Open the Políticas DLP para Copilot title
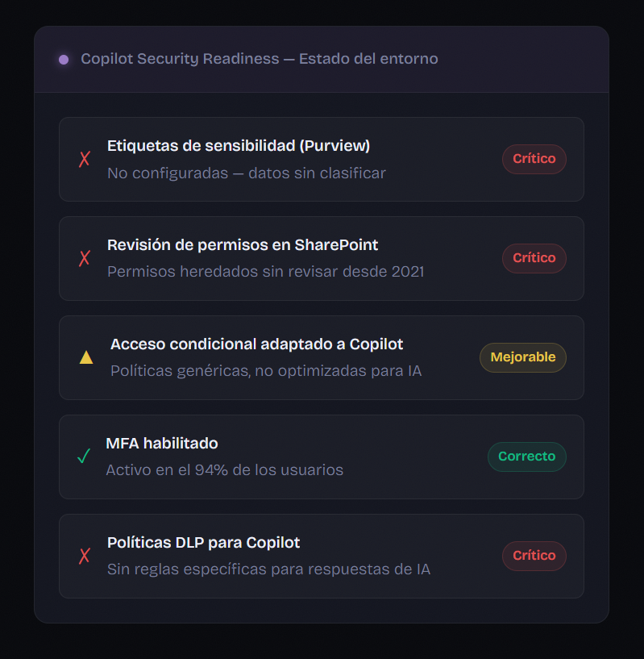This screenshot has height=659, width=644. 204,543
